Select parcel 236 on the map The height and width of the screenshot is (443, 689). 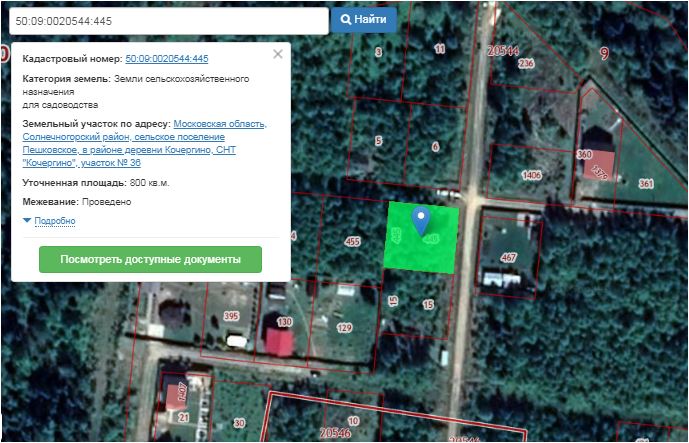tap(526, 64)
